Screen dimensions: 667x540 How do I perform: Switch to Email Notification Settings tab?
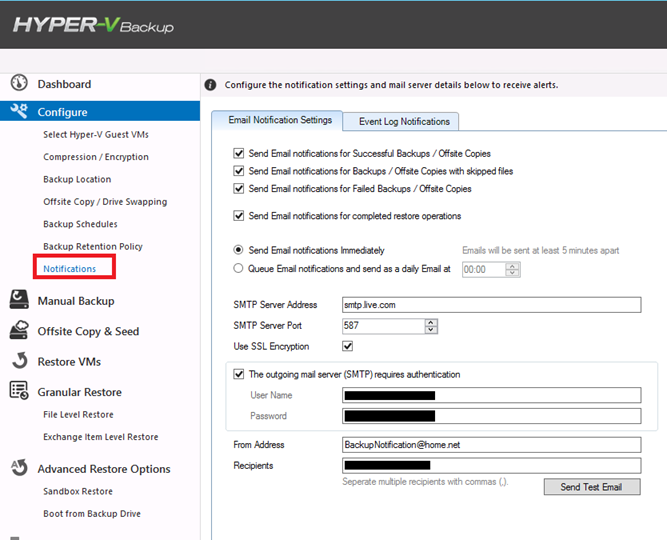click(x=277, y=120)
